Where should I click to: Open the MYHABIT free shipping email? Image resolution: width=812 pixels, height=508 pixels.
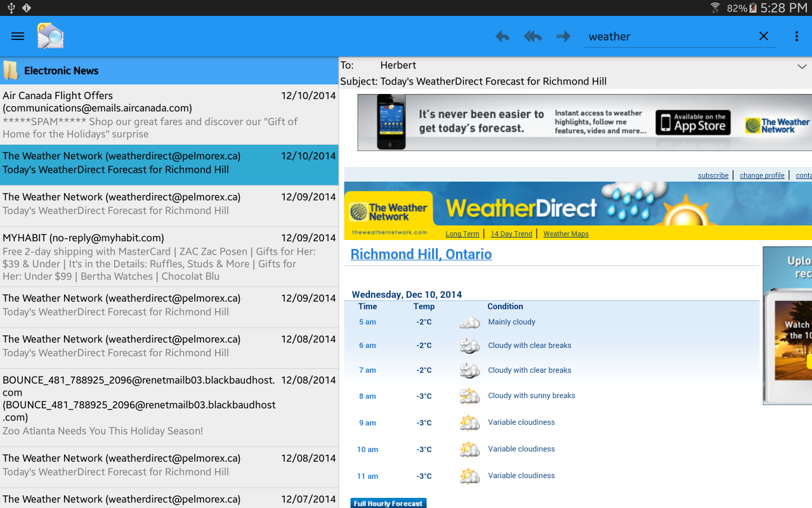point(169,257)
